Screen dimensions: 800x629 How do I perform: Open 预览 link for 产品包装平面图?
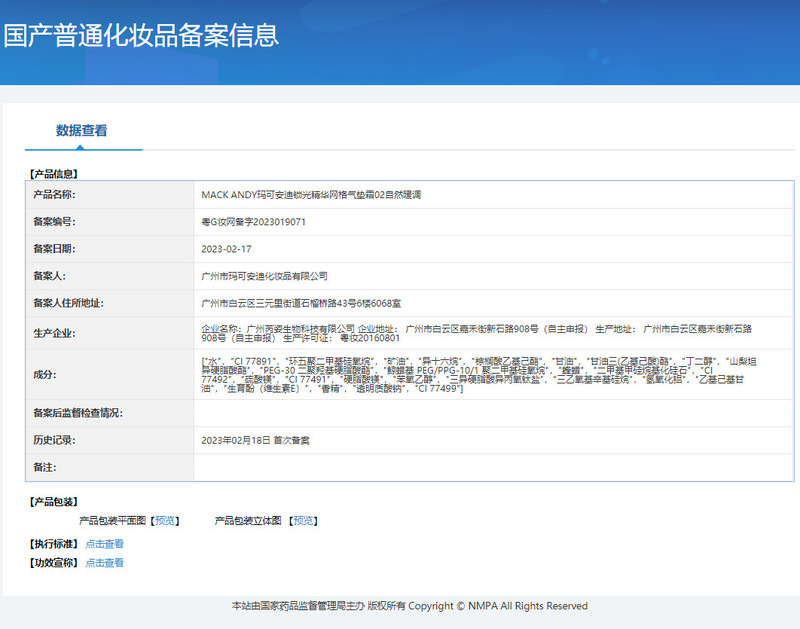(165, 521)
